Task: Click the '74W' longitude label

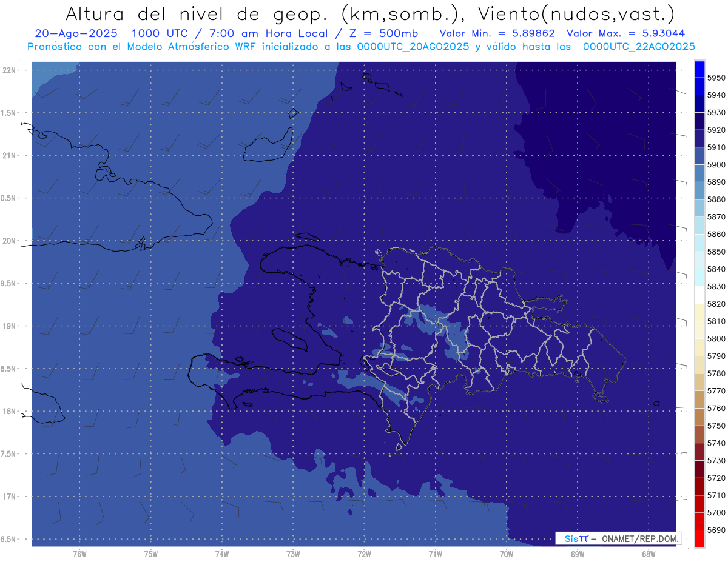Action: point(222,554)
